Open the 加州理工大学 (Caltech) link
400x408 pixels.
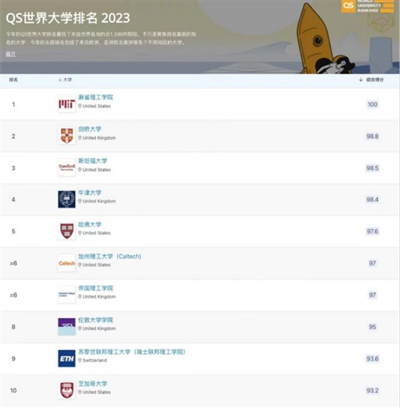click(110, 256)
